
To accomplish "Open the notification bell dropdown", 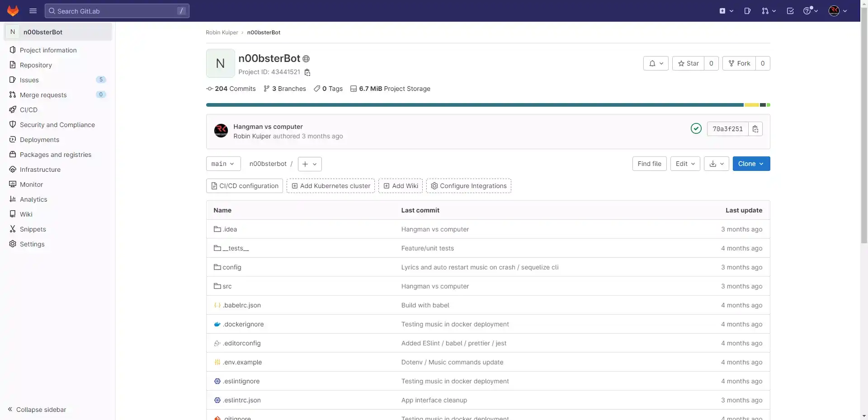I will point(656,63).
